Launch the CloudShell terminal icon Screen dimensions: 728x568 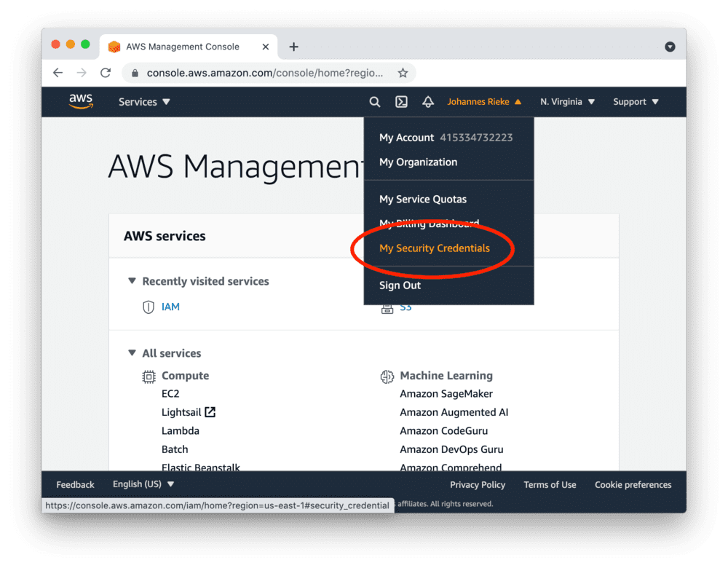401,102
